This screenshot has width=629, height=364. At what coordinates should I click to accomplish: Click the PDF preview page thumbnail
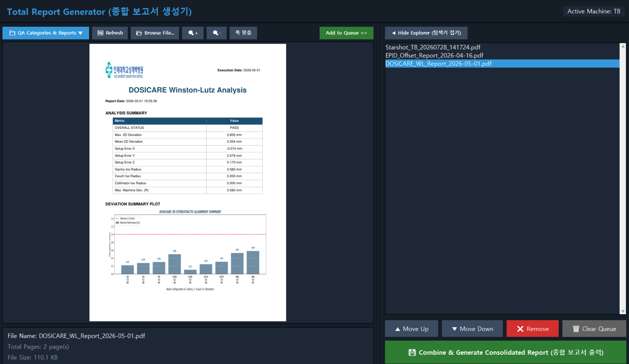tap(188, 182)
